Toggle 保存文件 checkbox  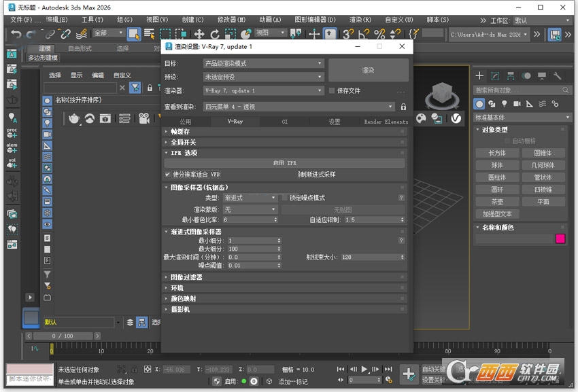pyautogui.click(x=331, y=90)
